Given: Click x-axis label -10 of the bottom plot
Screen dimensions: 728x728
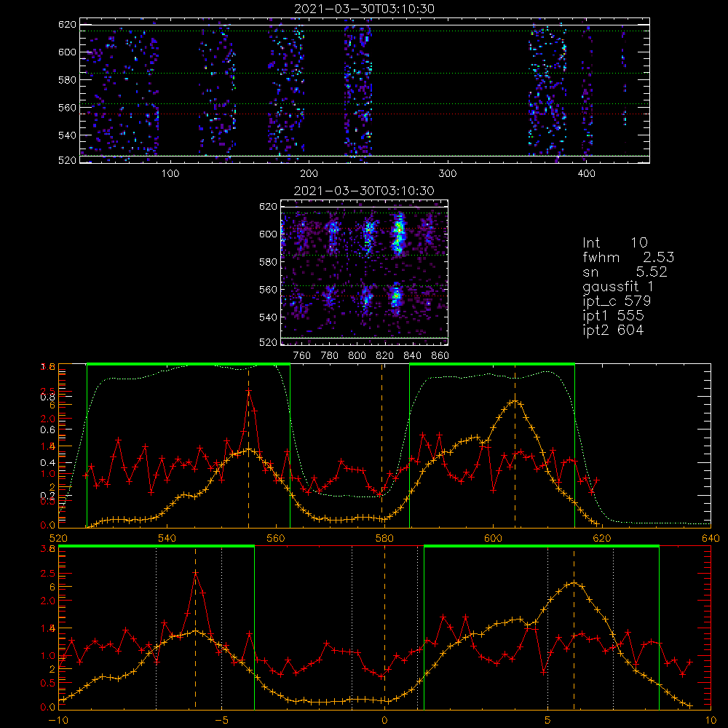Looking at the screenshot, I should [x=58, y=721].
